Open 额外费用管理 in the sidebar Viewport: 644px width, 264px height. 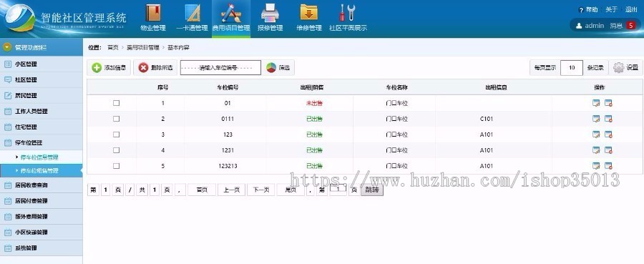(41, 216)
